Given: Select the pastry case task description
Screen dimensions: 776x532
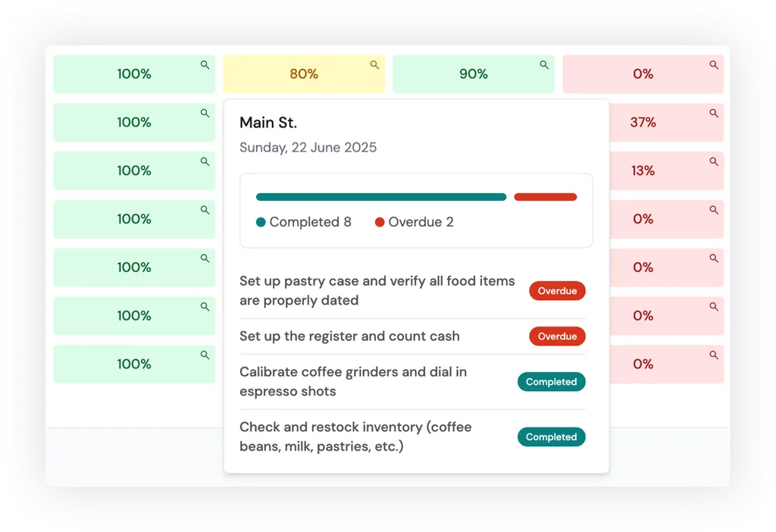Looking at the screenshot, I should point(377,290).
